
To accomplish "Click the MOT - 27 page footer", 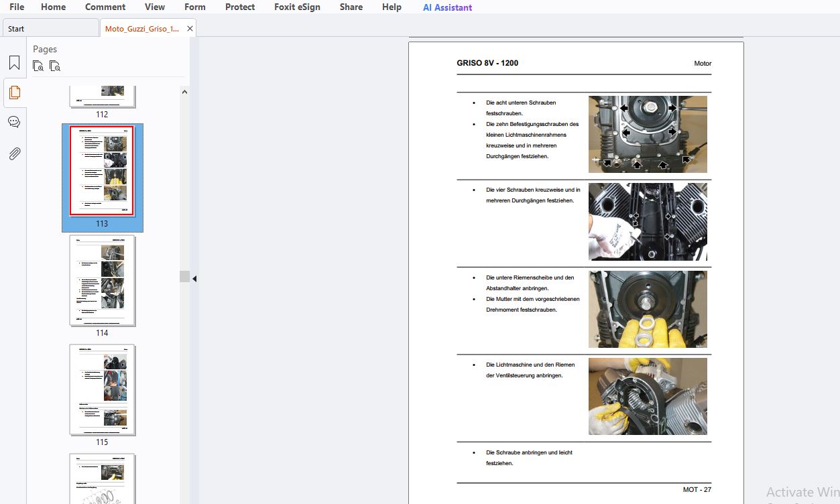I will 697,490.
